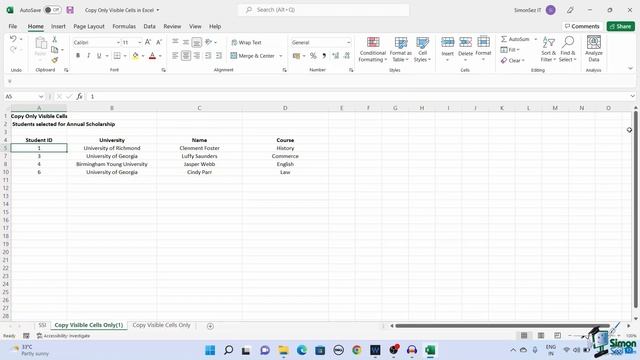Click the Search box

(324, 10)
